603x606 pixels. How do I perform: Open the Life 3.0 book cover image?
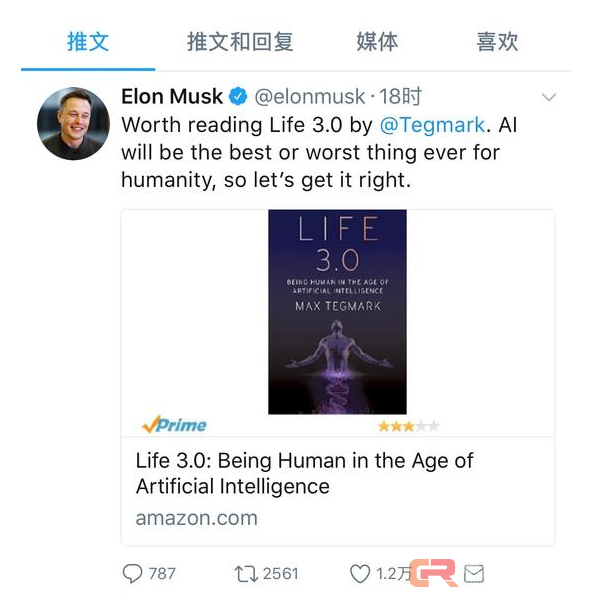[337, 312]
